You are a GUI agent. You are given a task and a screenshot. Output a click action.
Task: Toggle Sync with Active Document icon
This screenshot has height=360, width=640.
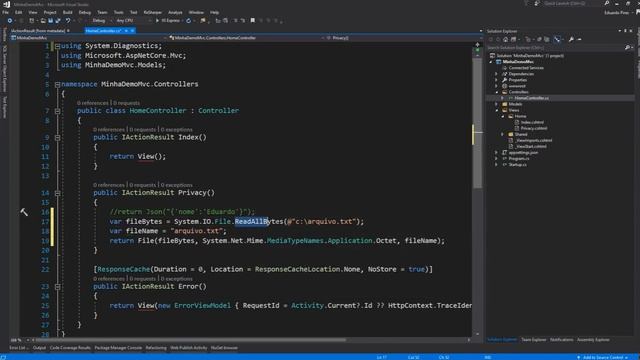pos(557,40)
